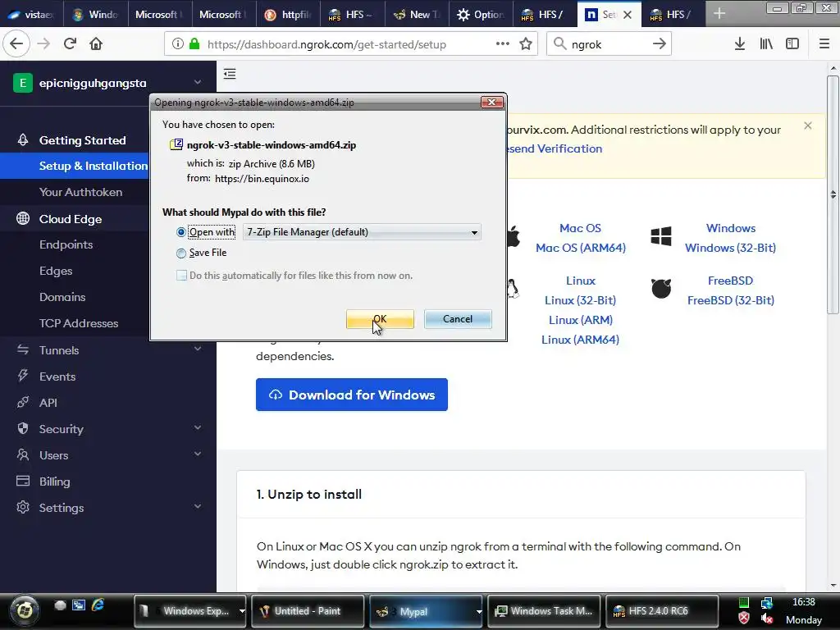Select the Open with radio button
The width and height of the screenshot is (840, 630).
tap(181, 232)
